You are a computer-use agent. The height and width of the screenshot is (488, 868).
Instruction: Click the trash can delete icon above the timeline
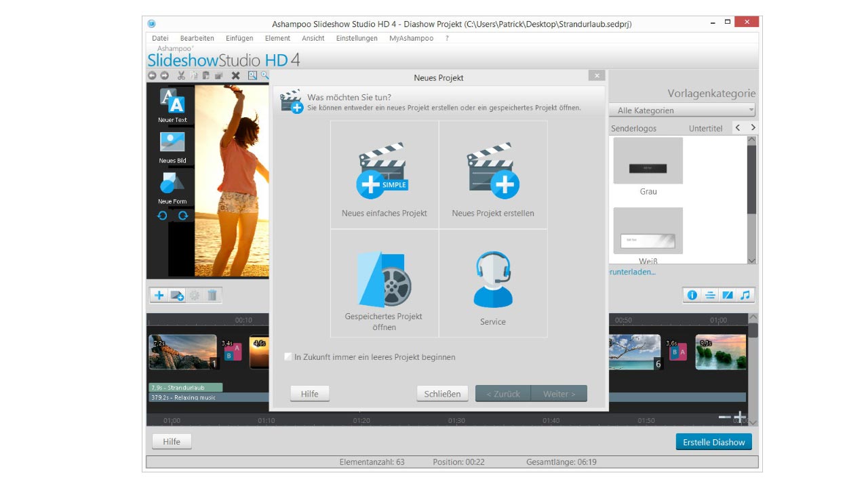[x=212, y=296]
